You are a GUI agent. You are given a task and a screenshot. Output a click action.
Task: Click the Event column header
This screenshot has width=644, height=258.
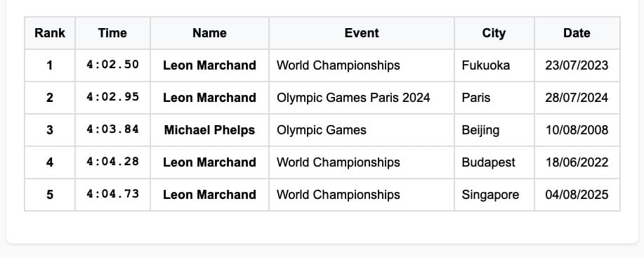click(362, 33)
